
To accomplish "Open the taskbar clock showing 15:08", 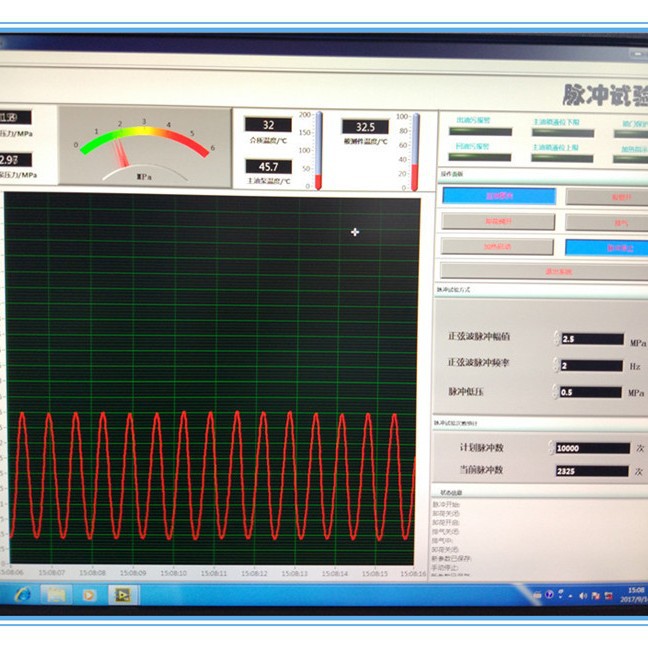I will pos(634,594).
